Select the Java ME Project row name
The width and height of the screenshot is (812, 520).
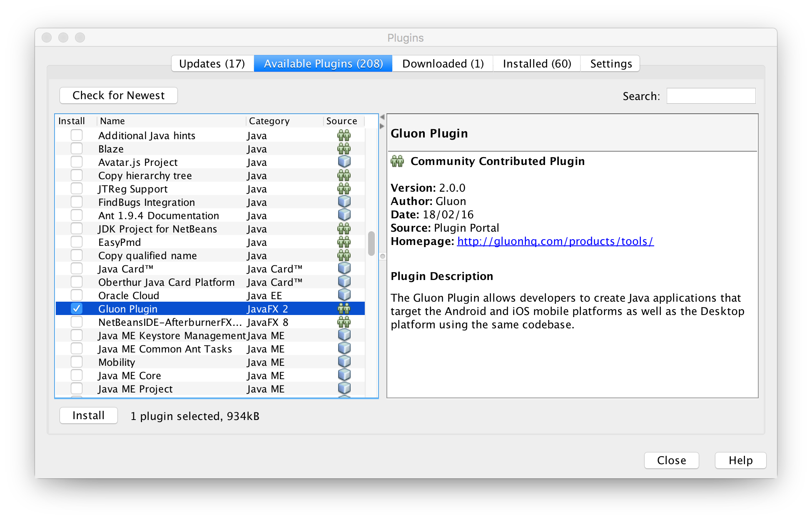click(135, 389)
